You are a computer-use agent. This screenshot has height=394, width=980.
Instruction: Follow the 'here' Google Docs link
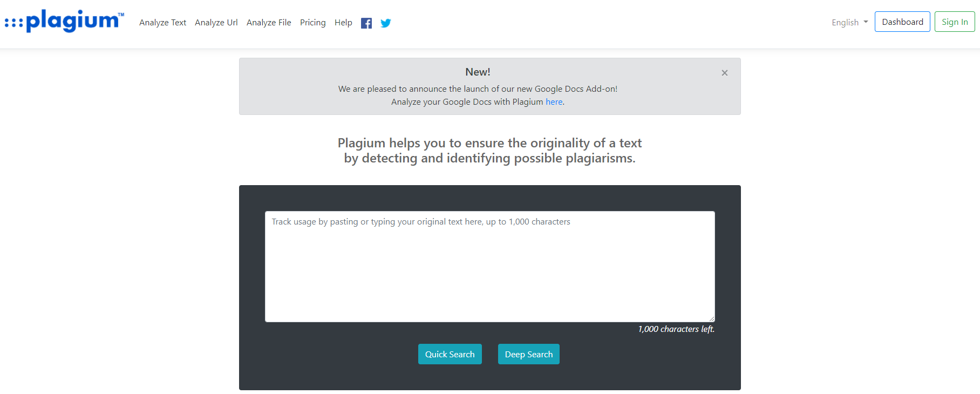coord(554,102)
